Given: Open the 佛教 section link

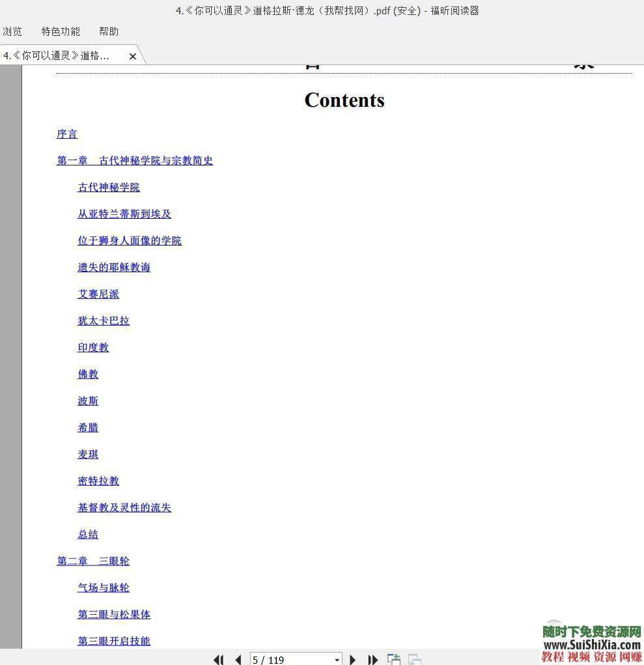Looking at the screenshot, I should 87,374.
